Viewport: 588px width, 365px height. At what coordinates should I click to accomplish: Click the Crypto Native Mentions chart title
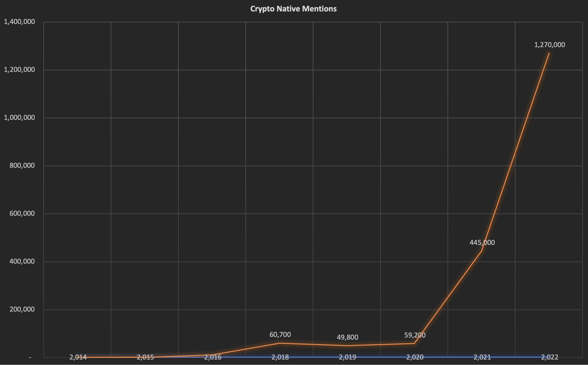(293, 9)
